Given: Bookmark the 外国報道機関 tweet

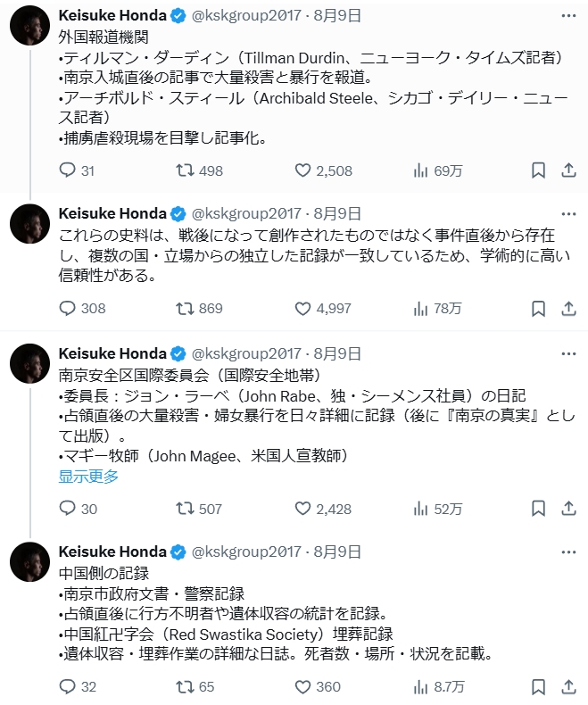Looking at the screenshot, I should point(538,170).
